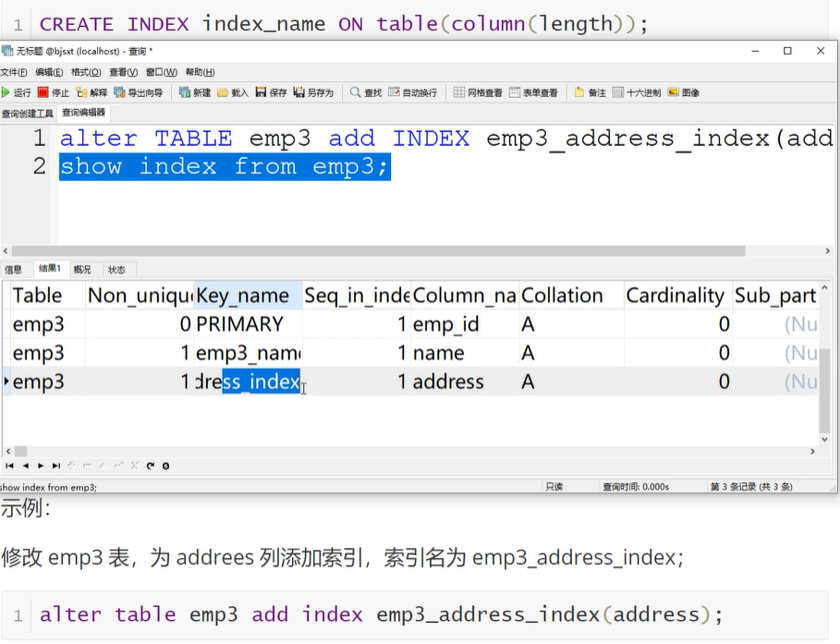The height and width of the screenshot is (644, 840).
Task: Select the emp_id column name cell
Action: 465,324
